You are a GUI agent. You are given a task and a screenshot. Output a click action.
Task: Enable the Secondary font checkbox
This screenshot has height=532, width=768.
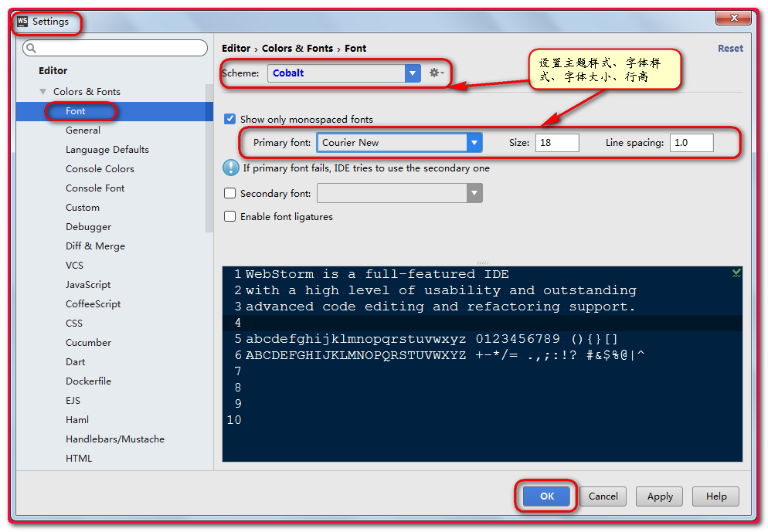coord(229,193)
